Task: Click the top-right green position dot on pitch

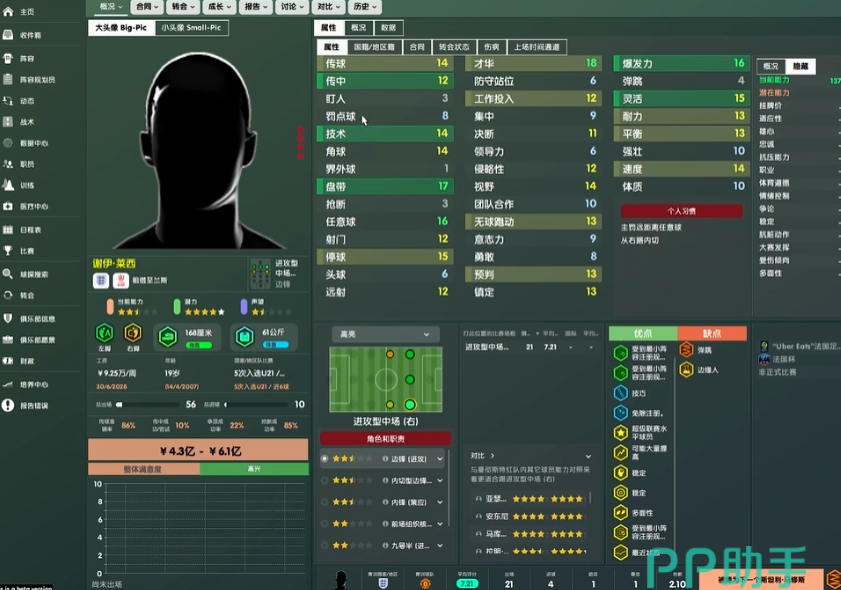Action: [410, 355]
